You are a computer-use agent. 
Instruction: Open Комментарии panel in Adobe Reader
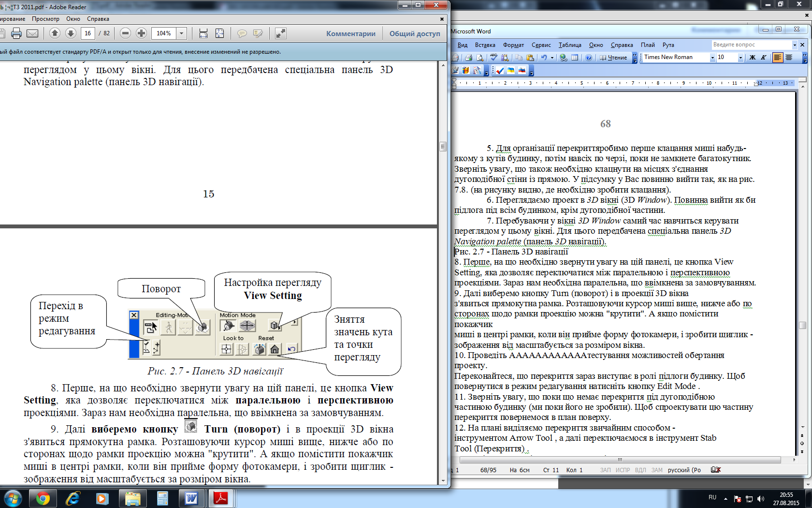tap(351, 33)
